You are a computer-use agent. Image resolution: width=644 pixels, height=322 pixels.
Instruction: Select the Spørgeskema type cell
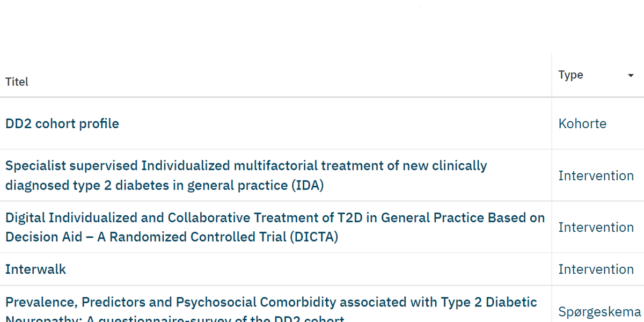(599, 311)
